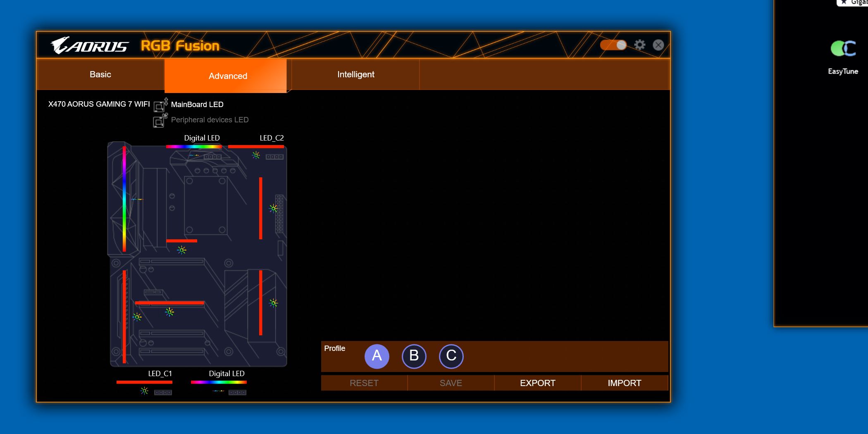Open RGB Fusion settings gear

pyautogui.click(x=640, y=45)
